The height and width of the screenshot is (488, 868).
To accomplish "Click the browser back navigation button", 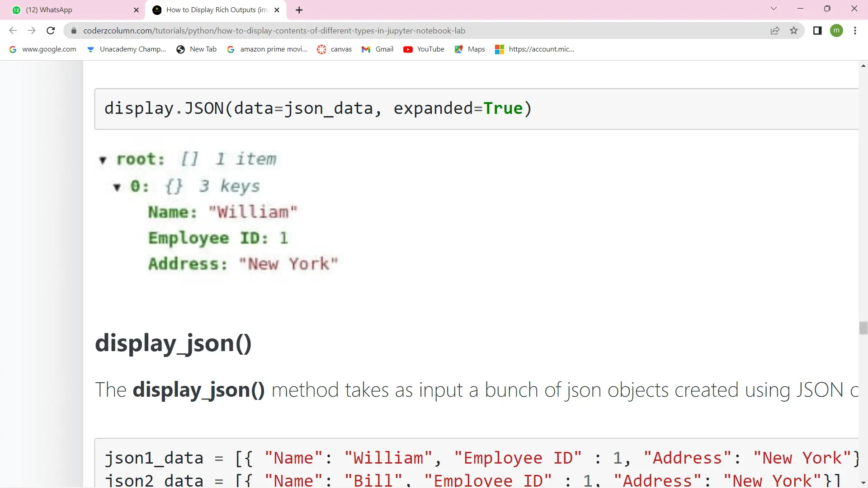I will click(x=13, y=31).
